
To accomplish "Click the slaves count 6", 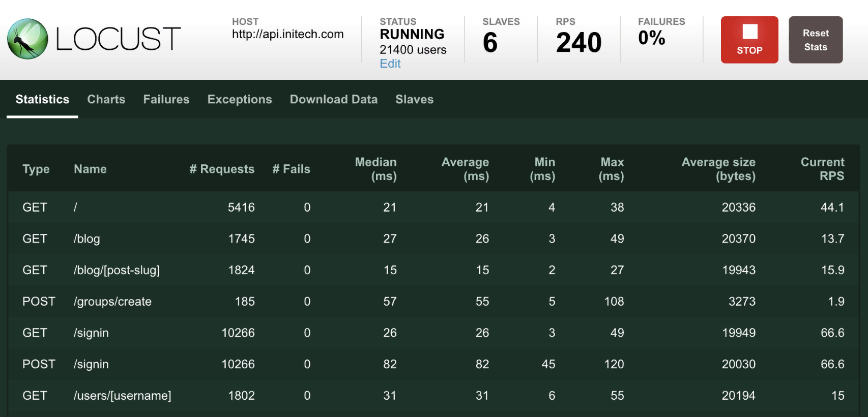I will 490,42.
